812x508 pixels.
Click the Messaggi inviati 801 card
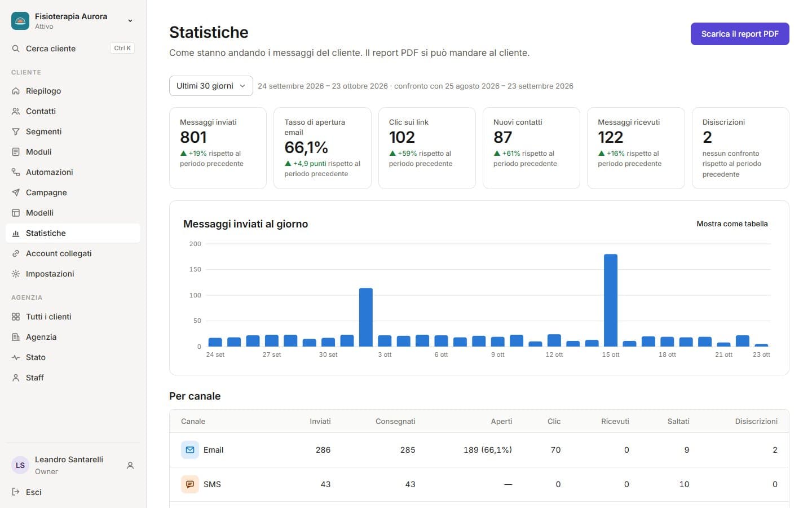click(x=218, y=148)
